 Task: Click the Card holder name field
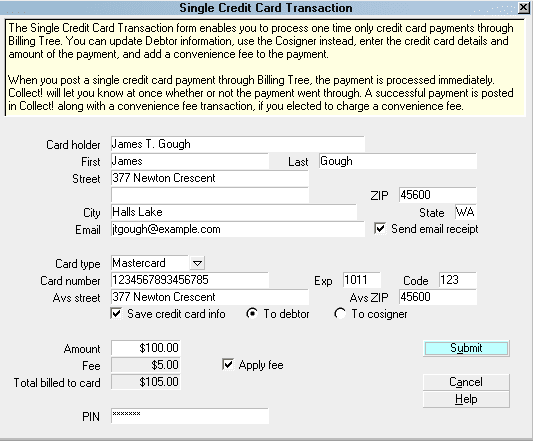coord(238,144)
